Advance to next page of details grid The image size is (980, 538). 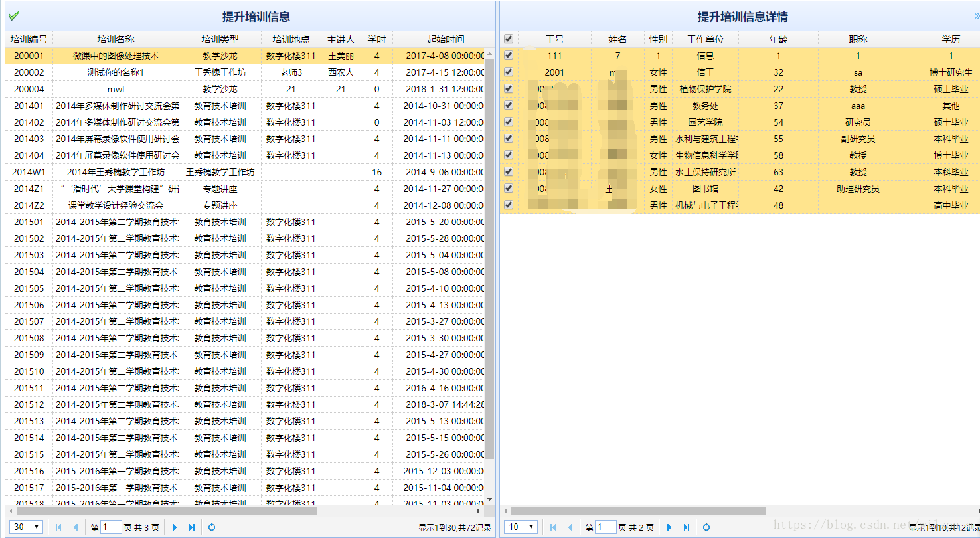[669, 527]
